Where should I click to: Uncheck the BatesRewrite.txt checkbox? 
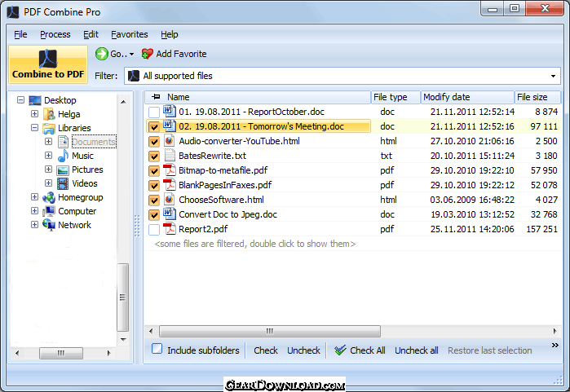[154, 156]
